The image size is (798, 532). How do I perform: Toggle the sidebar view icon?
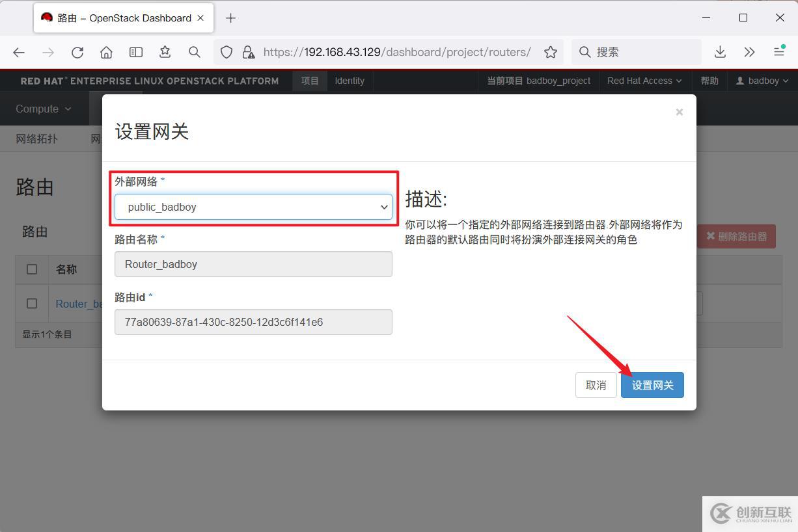[x=136, y=52]
